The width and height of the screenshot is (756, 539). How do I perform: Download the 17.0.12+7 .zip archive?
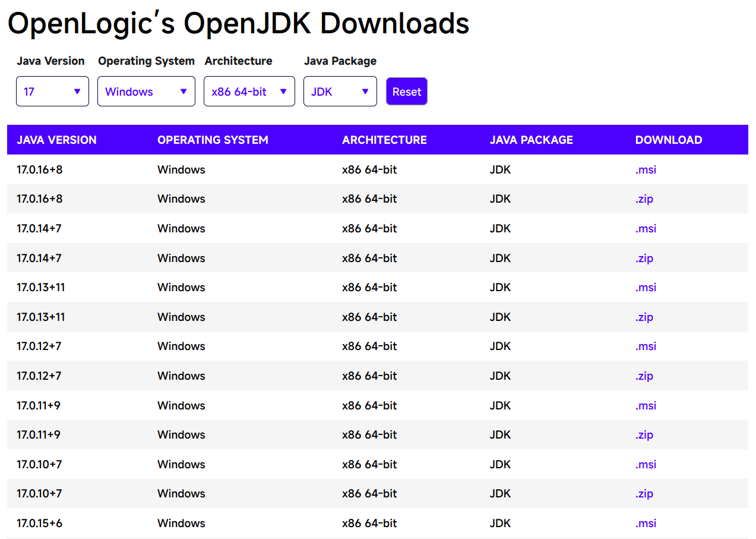point(644,376)
